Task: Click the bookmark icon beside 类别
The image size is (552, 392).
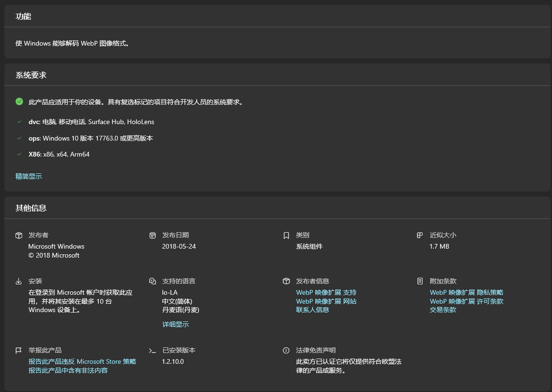Action: click(x=286, y=235)
